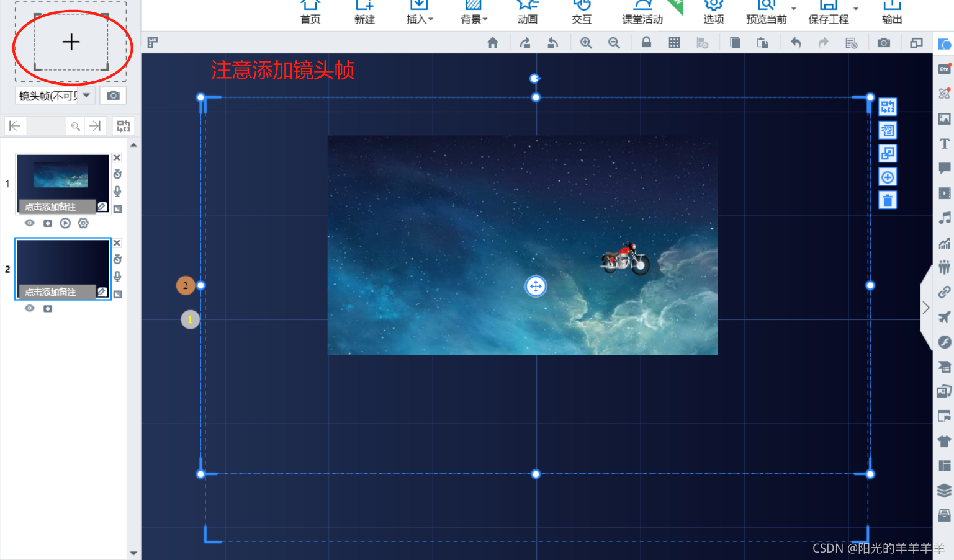Open the 交互 interaction menu

[582, 12]
